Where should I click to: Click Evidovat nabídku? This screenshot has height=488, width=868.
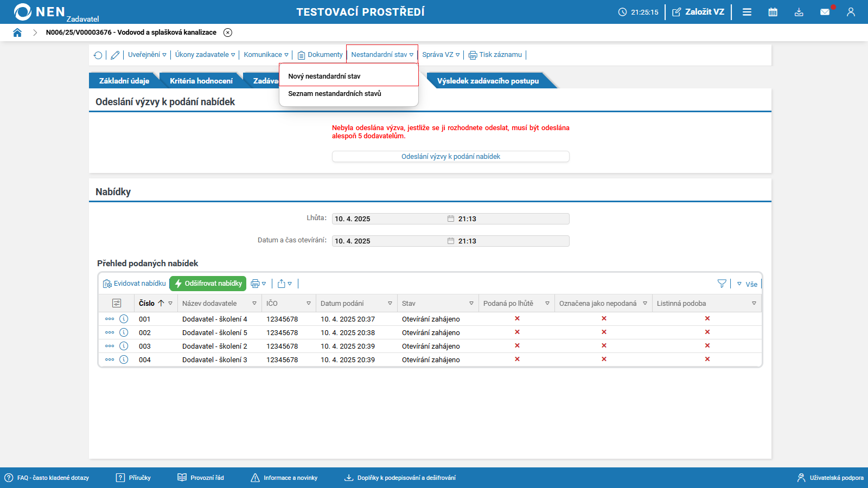tap(135, 284)
